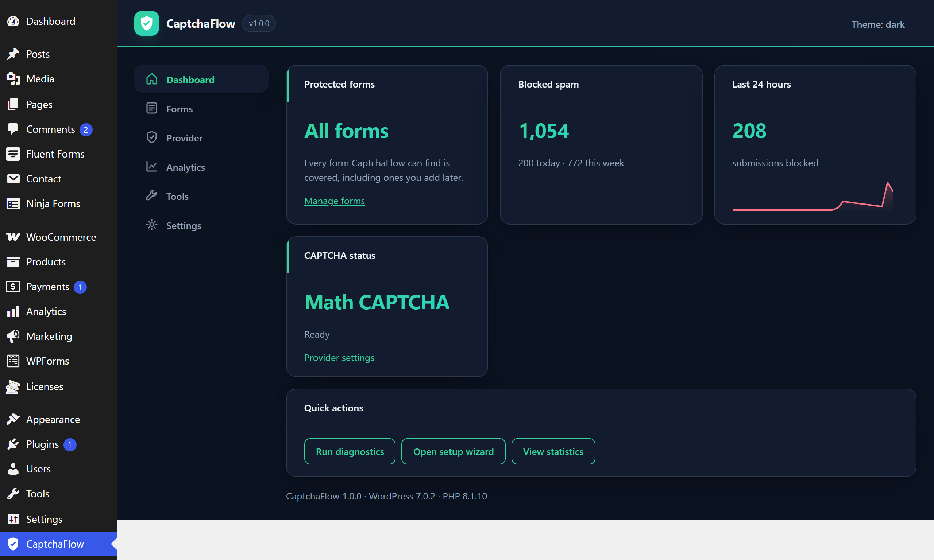The width and height of the screenshot is (934, 560).
Task: Click the '200 today · 772 this week' text
Action: click(571, 163)
